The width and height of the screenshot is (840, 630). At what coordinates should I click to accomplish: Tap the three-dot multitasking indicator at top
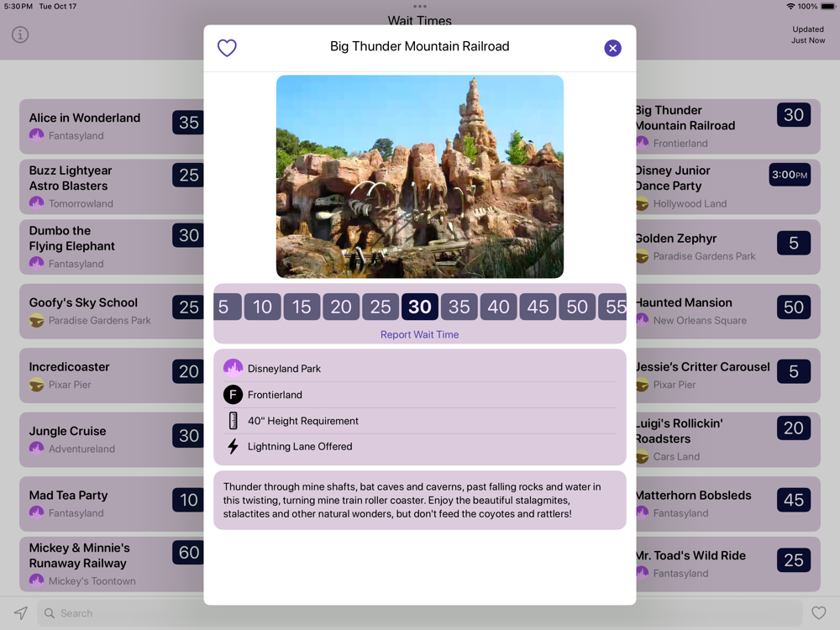tap(419, 7)
